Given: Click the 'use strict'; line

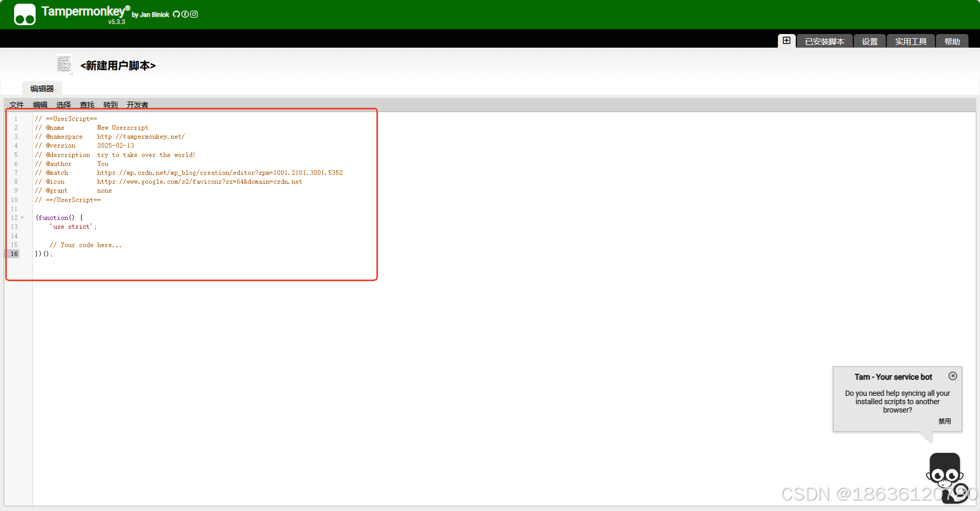Looking at the screenshot, I should coord(73,227).
